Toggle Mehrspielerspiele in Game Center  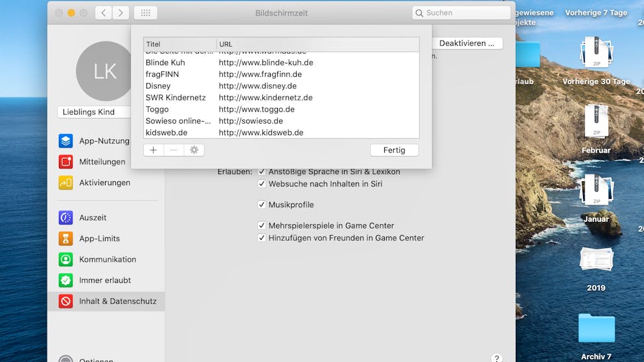262,225
